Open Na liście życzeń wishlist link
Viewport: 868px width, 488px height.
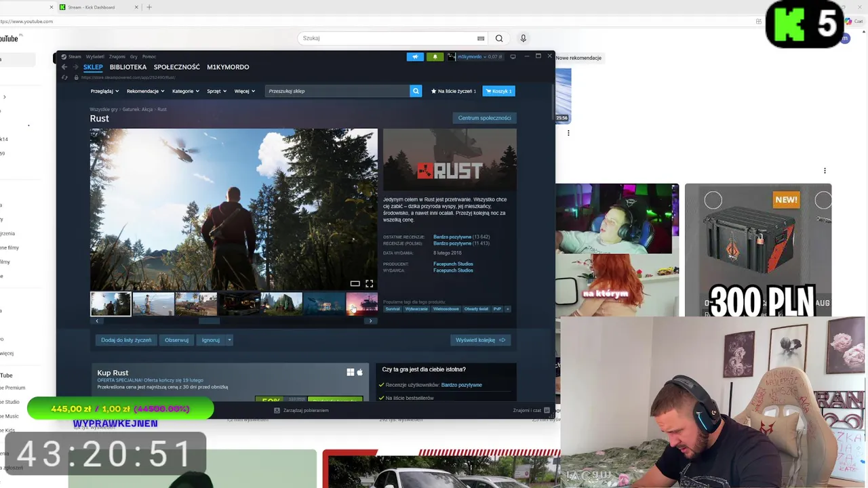coord(454,91)
